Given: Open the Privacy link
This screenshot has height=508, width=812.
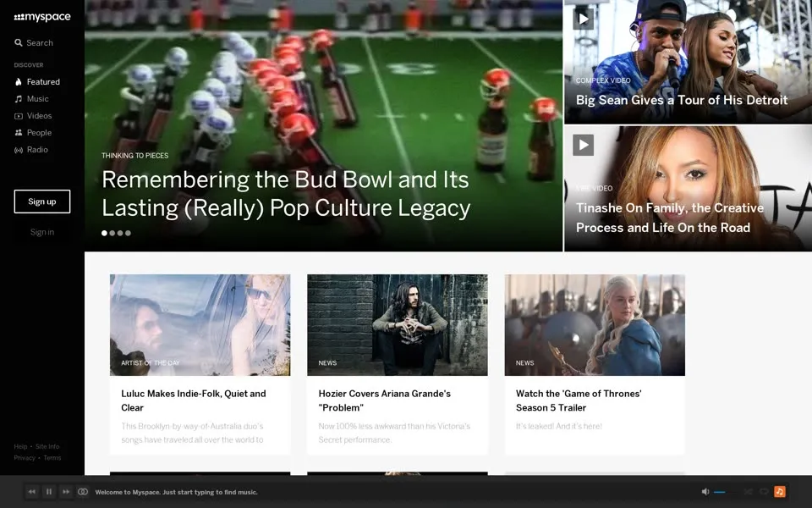Looking at the screenshot, I should coord(25,458).
